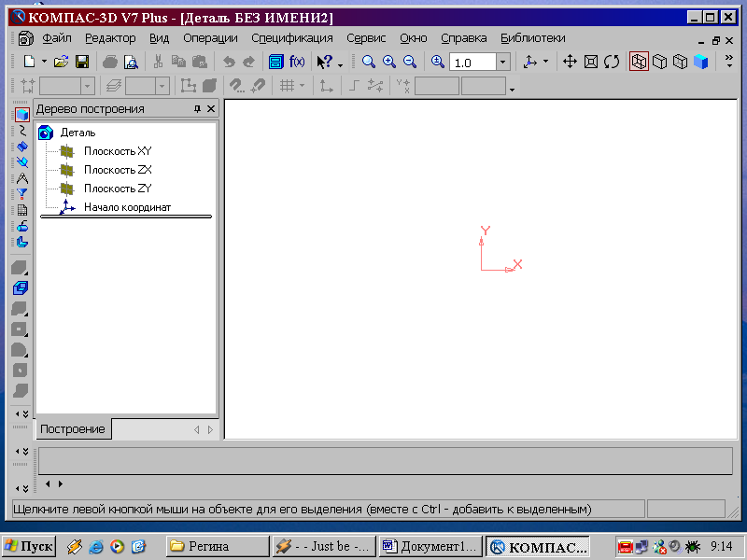This screenshot has height=560, width=747.
Task: Enable thin hidden lines display mode
Action: [x=681, y=62]
